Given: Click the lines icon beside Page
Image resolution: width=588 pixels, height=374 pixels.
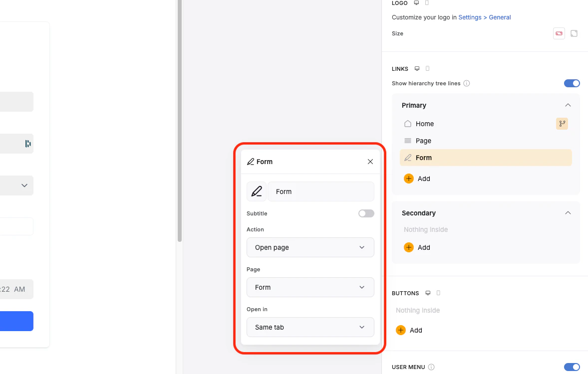Looking at the screenshot, I should pyautogui.click(x=408, y=141).
